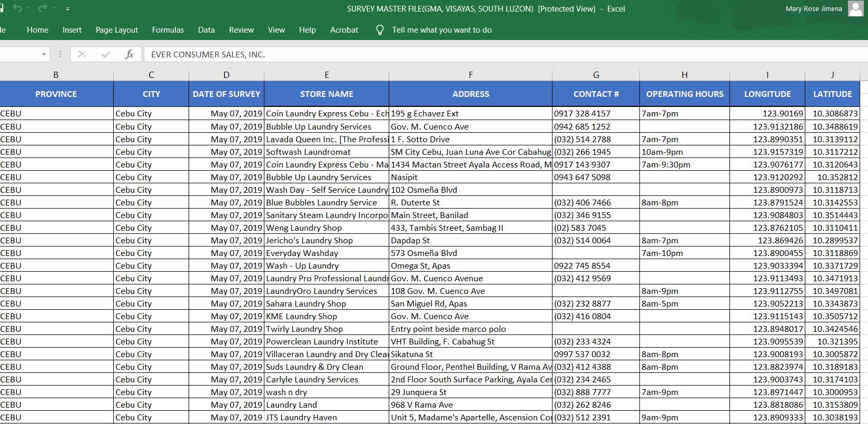Viewport: 868px width, 424px height.
Task: Open the Review ribbon tab
Action: pos(241,30)
